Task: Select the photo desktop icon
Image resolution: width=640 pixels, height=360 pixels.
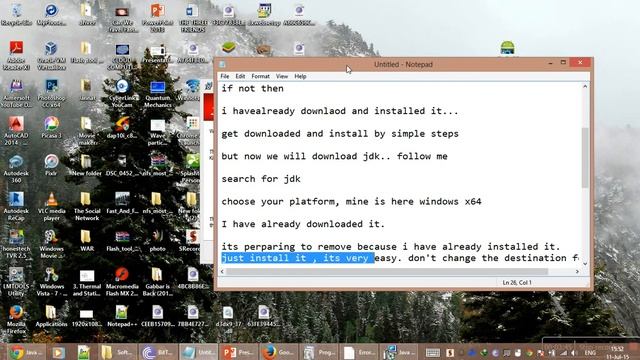Action: (x=158, y=241)
